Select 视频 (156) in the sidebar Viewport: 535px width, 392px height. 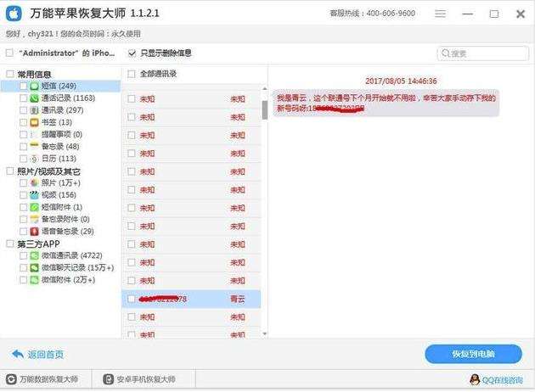59,195
